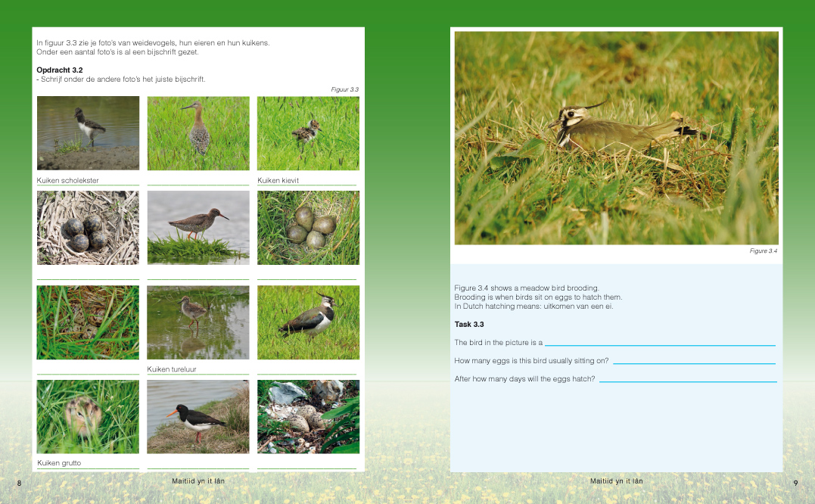Click the 'Kuiken grutto' chick photo

88,417
